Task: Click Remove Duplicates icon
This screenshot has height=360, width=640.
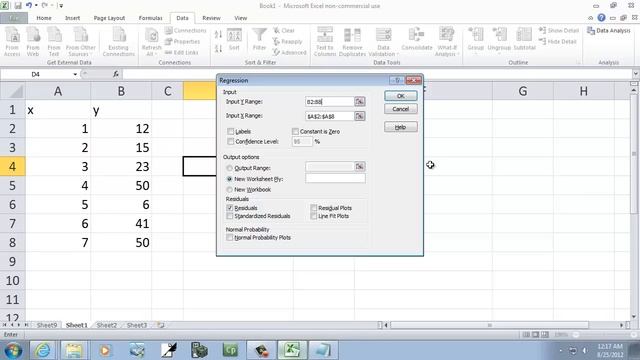Action: point(352,42)
